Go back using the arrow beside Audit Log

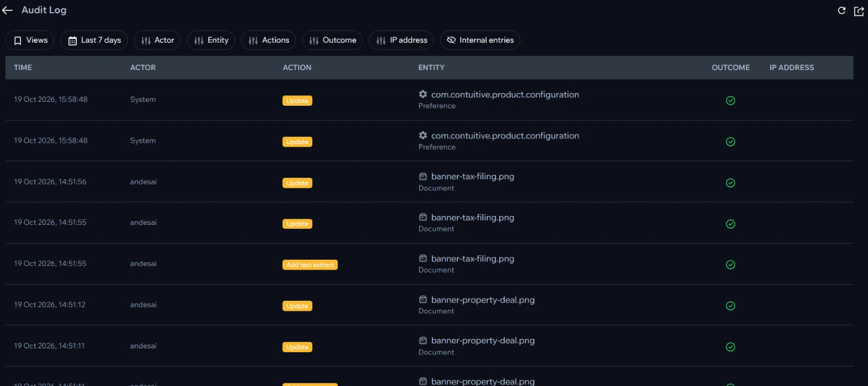[8, 11]
